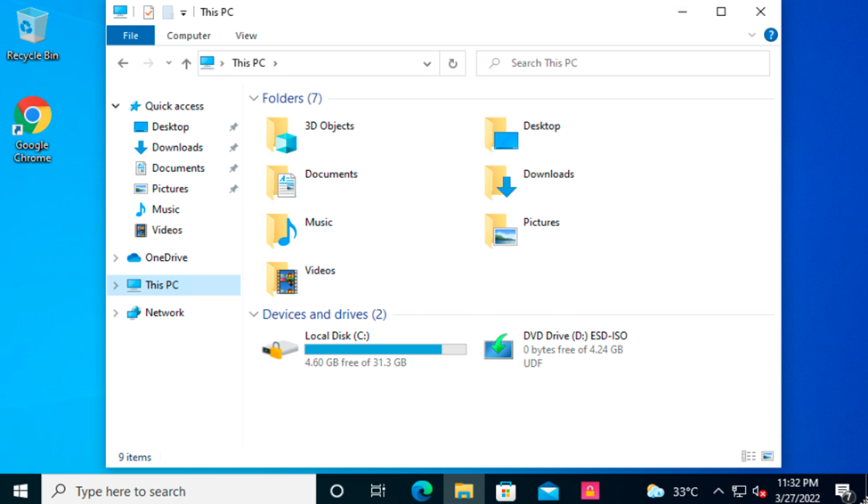Collapse the Folders (7) group

(254, 99)
